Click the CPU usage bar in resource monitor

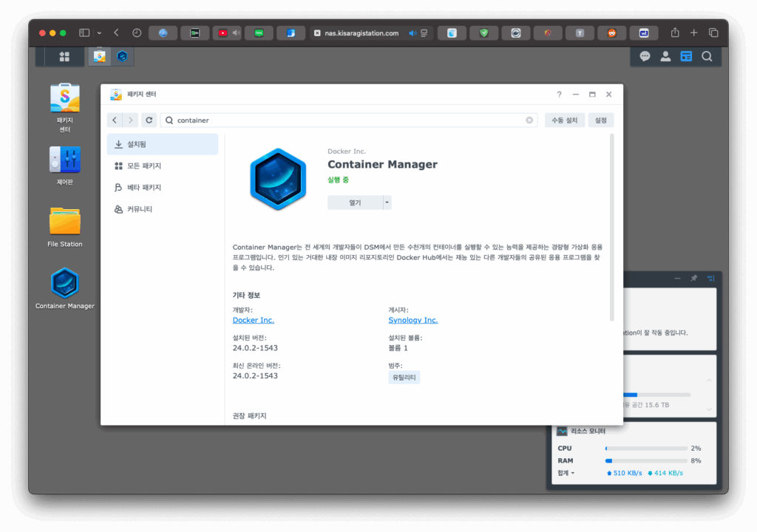pos(646,449)
